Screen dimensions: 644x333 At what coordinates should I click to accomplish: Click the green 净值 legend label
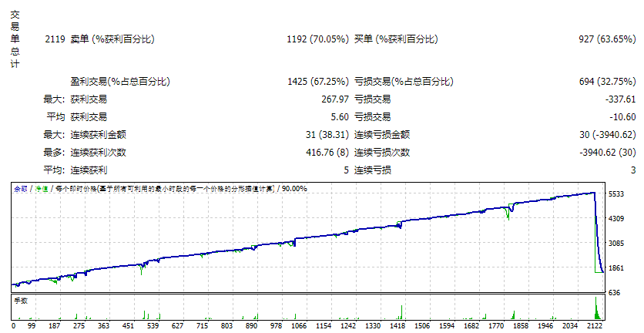42,189
